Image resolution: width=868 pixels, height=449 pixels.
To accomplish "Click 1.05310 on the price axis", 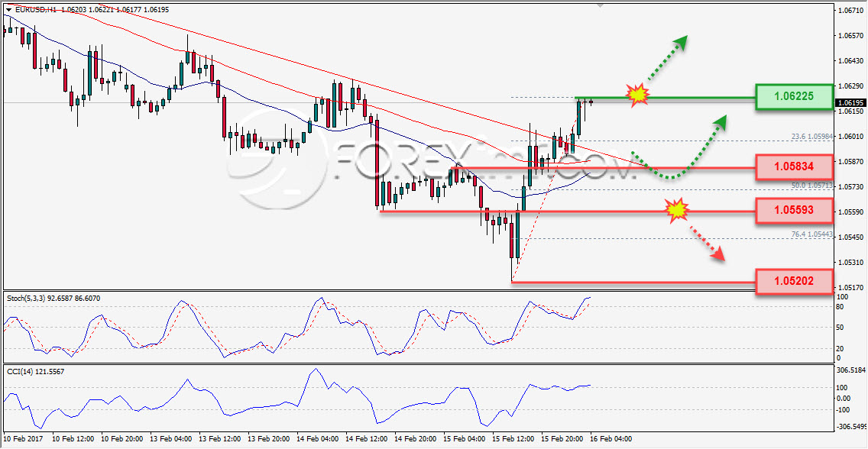I will click(x=852, y=263).
